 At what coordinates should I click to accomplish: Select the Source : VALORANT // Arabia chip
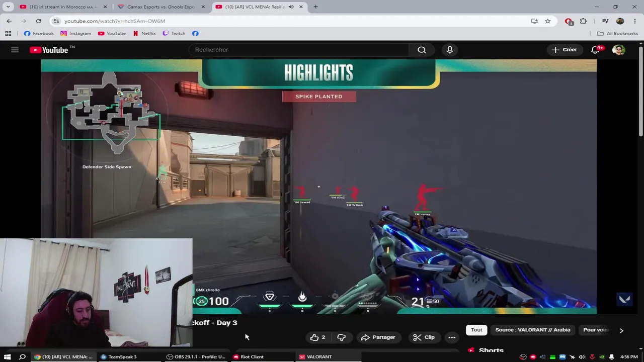(x=533, y=330)
